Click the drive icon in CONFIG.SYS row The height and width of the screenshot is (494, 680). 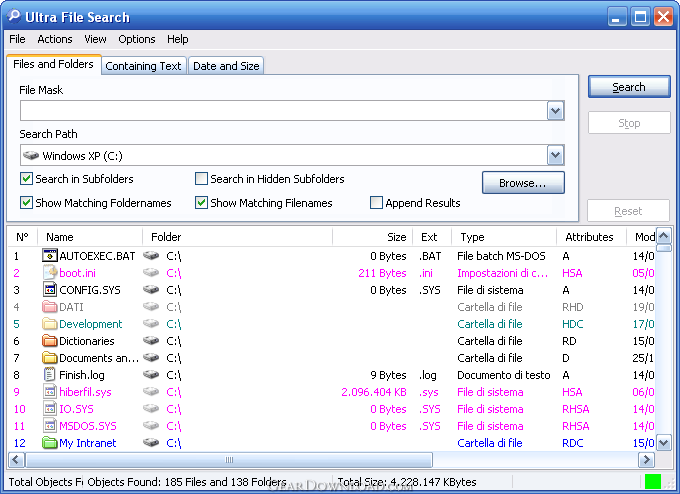pyautogui.click(x=151, y=290)
